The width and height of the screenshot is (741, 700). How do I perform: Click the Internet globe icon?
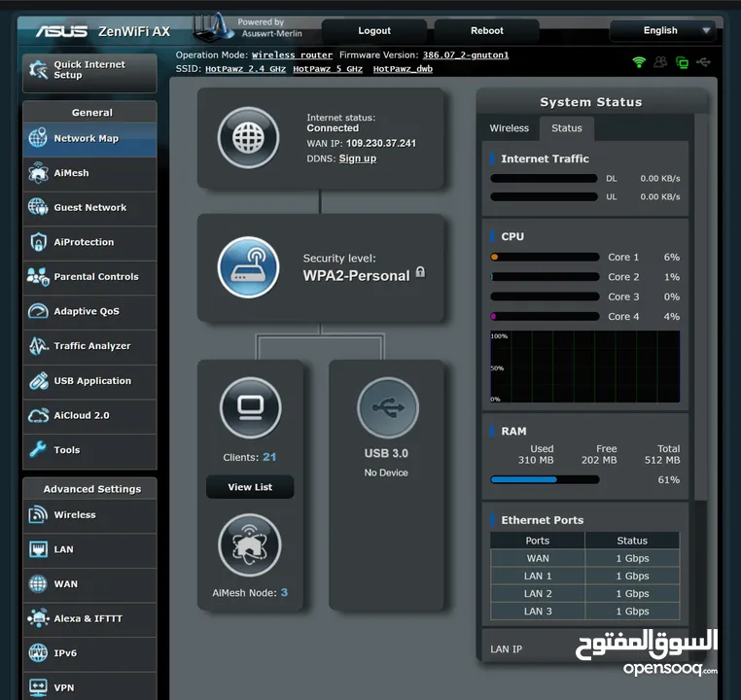(248, 137)
